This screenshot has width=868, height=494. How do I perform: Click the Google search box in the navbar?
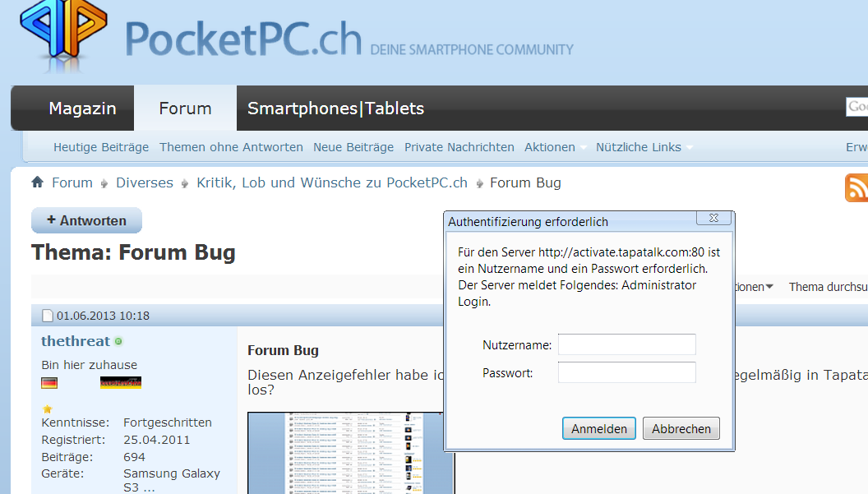click(857, 106)
